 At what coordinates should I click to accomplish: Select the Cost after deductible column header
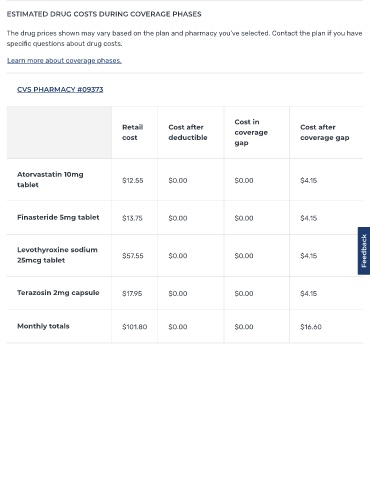pos(188,132)
